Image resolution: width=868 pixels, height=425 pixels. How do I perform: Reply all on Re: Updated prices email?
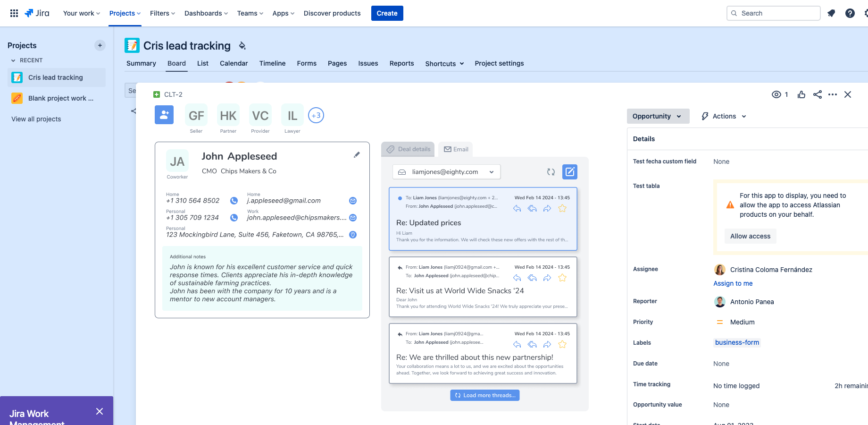point(532,208)
